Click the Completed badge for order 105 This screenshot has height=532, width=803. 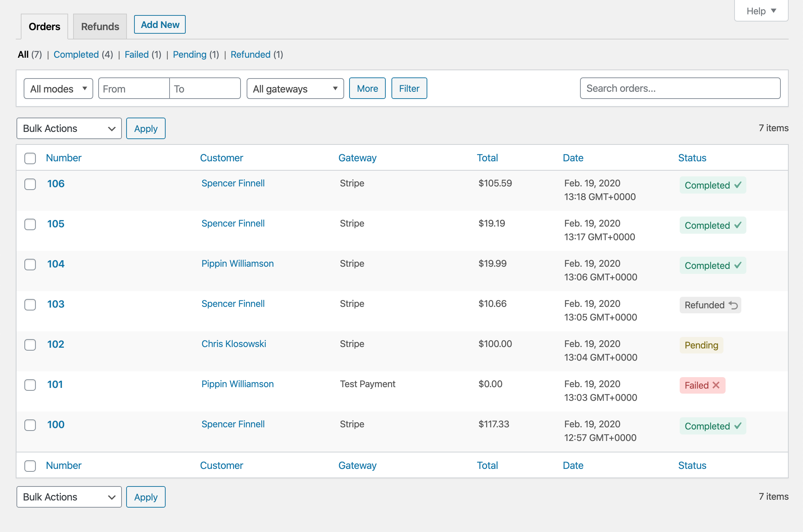712,225
